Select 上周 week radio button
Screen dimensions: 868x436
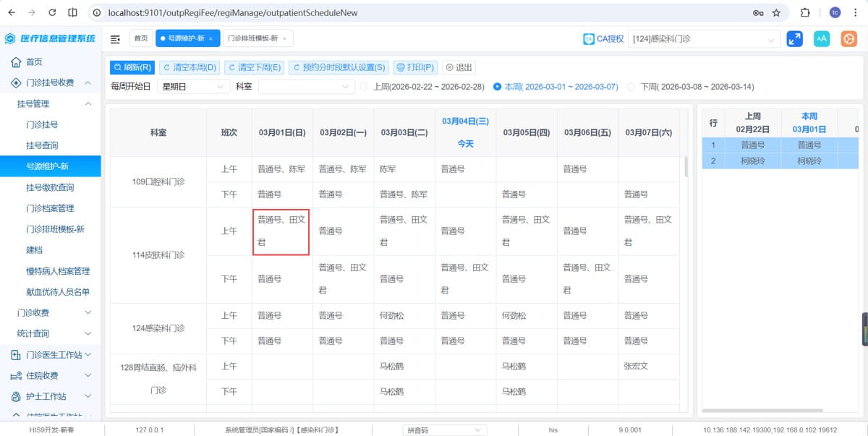point(364,87)
